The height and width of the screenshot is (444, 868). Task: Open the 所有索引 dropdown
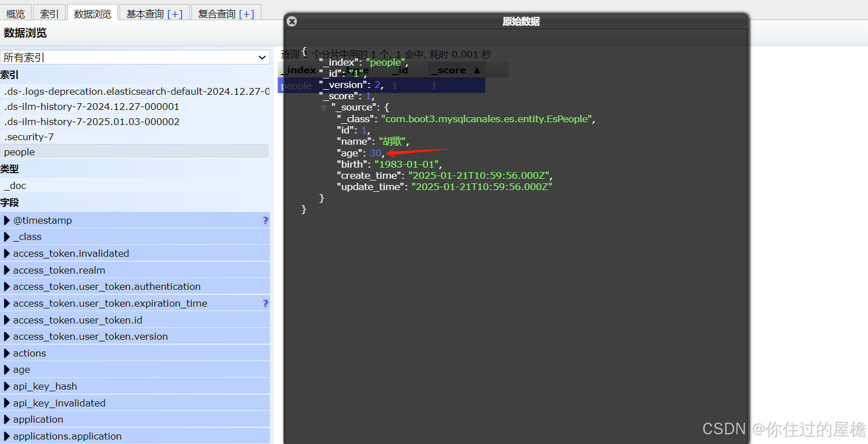pos(135,57)
